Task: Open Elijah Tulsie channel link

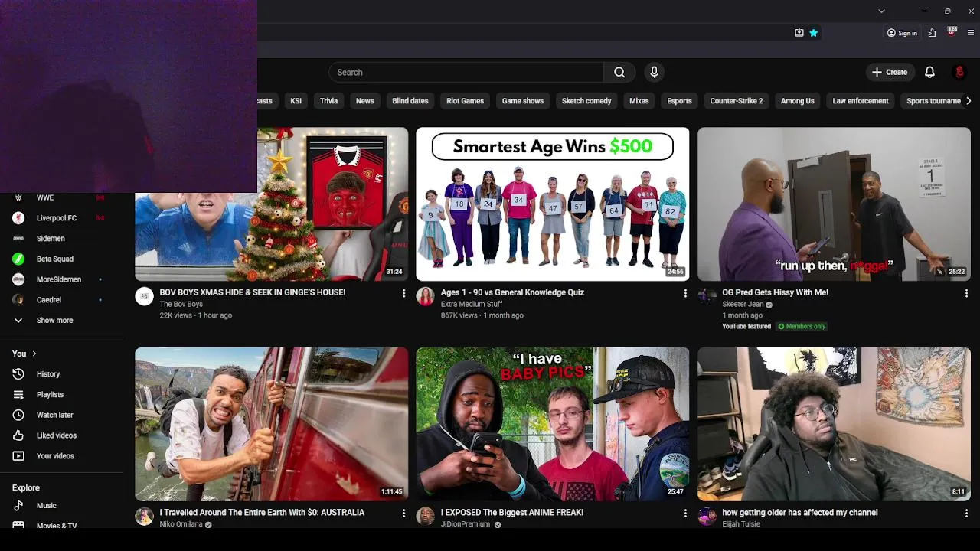Action: (x=741, y=524)
